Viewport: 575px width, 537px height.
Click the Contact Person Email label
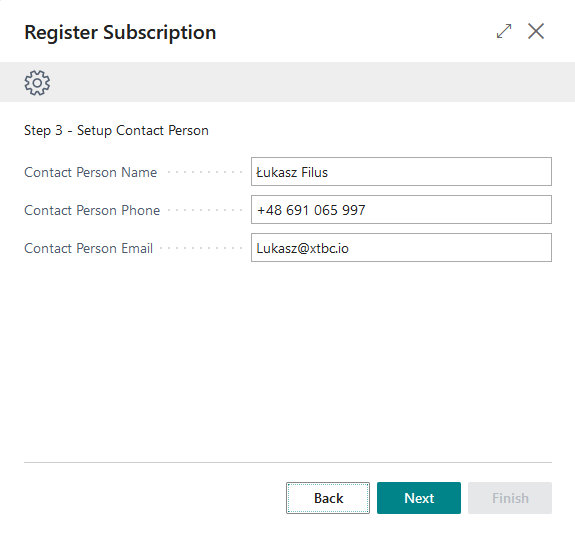tap(88, 248)
